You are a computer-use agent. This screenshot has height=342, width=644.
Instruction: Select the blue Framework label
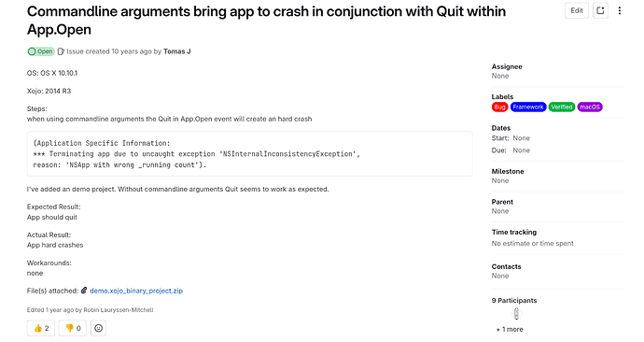[528, 107]
